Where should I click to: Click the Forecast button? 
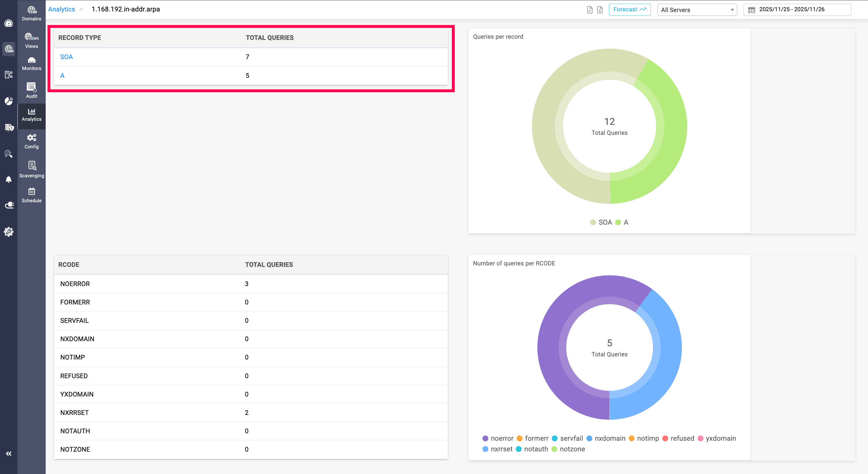pos(629,9)
